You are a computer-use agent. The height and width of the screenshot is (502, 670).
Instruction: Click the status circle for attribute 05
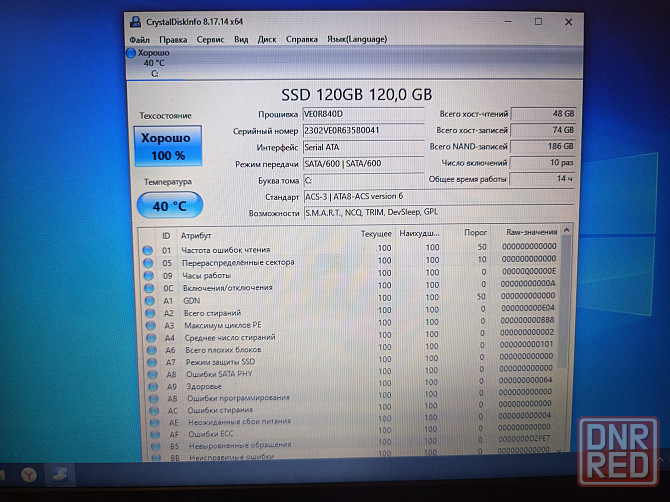pyautogui.click(x=148, y=263)
